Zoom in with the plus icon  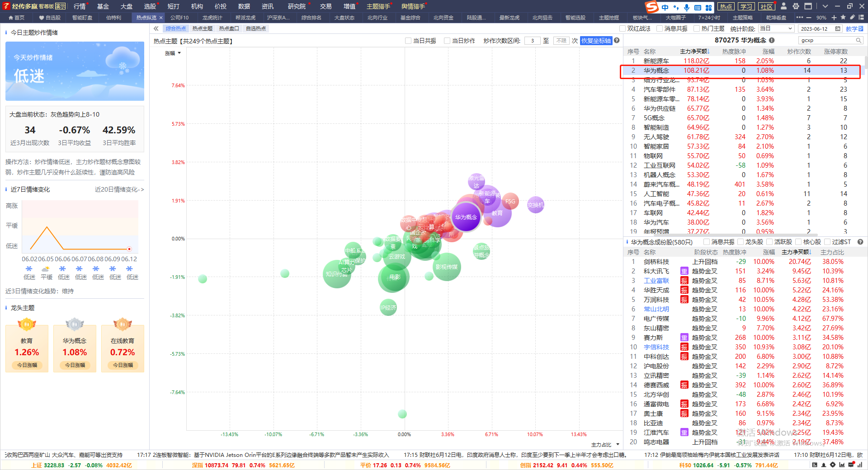[834, 18]
